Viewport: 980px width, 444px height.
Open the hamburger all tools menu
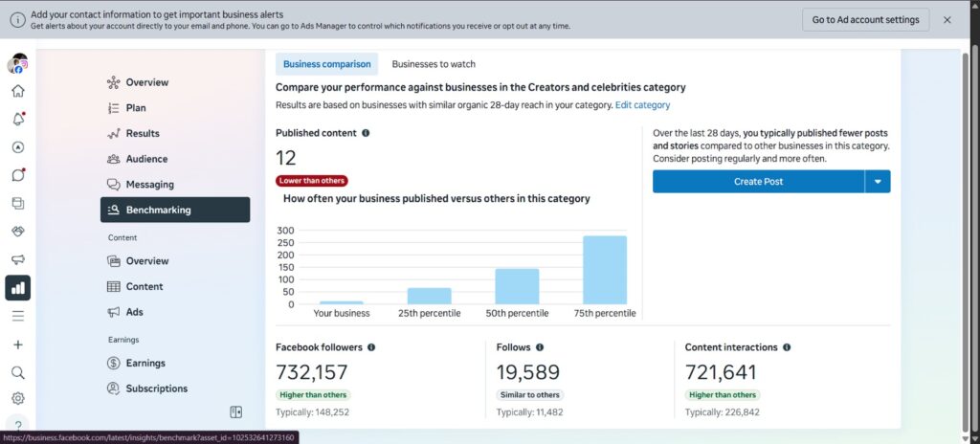[18, 316]
